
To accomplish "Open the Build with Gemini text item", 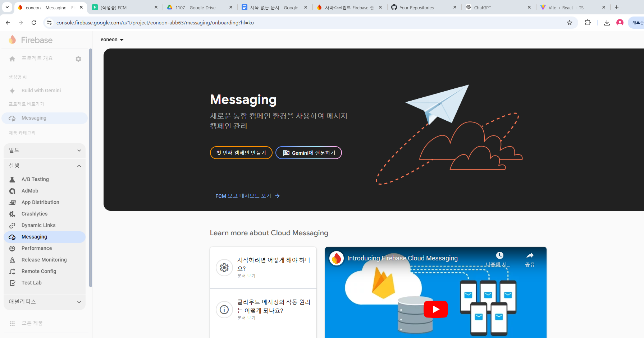I will coord(41,91).
